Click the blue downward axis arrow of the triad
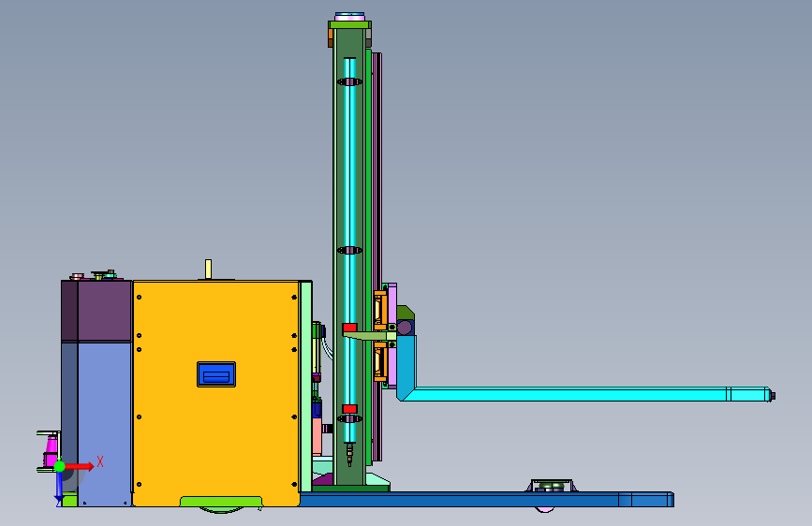Image resolution: width=812 pixels, height=526 pixels. pos(59,488)
